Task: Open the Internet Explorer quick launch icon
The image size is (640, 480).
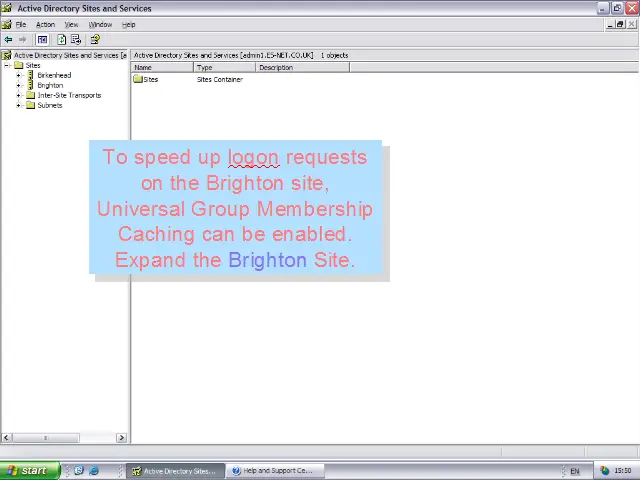Action: (94, 471)
